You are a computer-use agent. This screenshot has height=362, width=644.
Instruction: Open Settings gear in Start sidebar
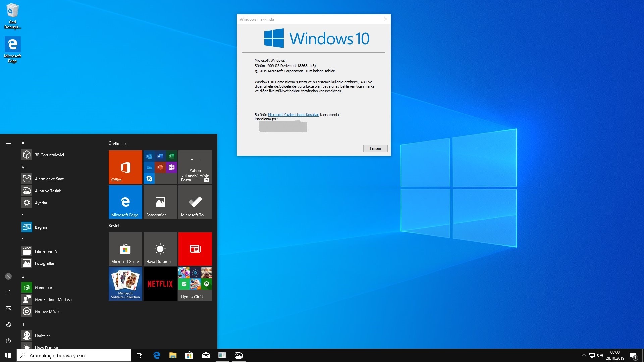[8, 324]
